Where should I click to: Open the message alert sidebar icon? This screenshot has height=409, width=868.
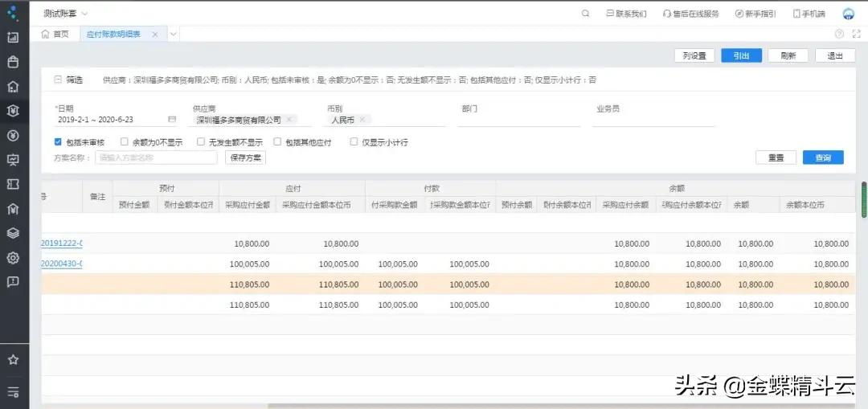(x=14, y=282)
